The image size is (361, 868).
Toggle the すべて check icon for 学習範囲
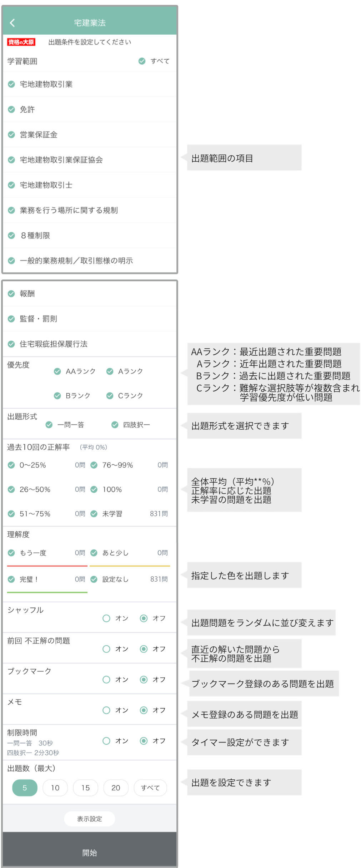tap(142, 61)
